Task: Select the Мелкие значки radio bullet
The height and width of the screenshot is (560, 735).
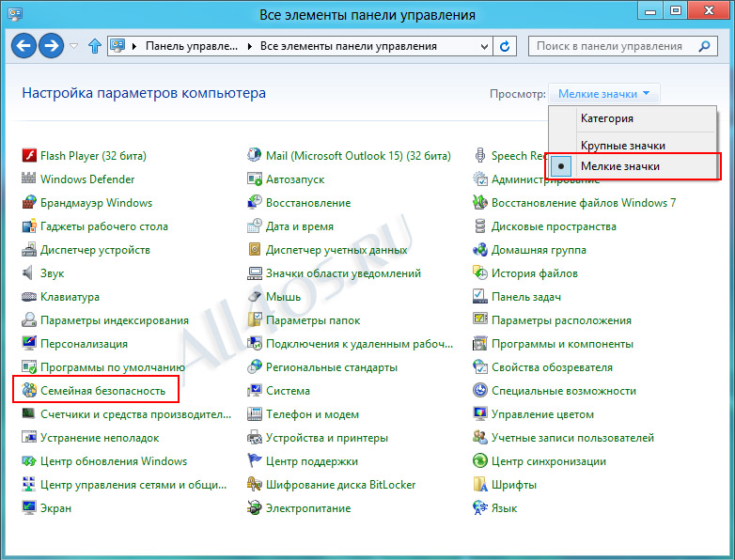Action: [561, 166]
